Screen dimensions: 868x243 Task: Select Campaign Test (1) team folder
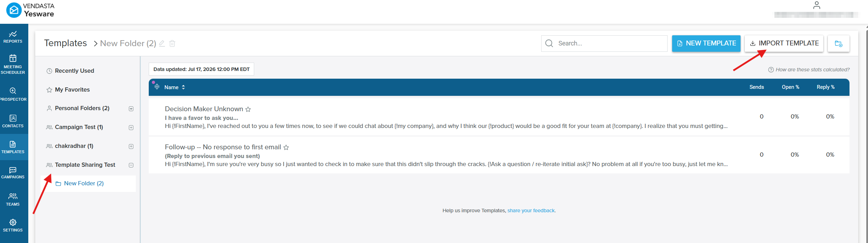click(x=79, y=127)
